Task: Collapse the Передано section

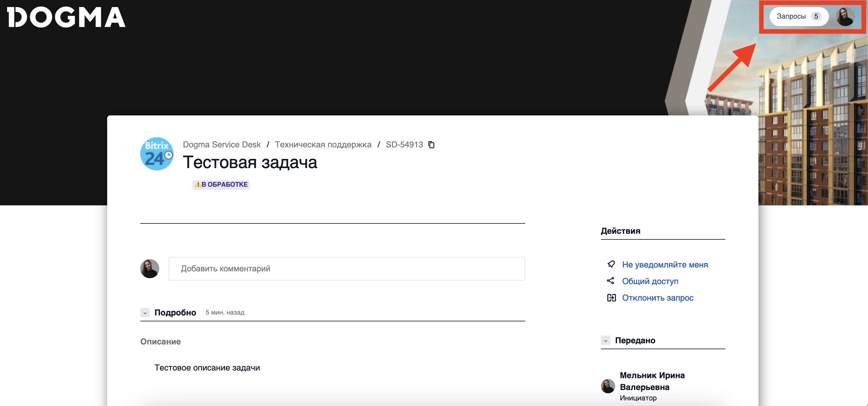Action: [605, 341]
